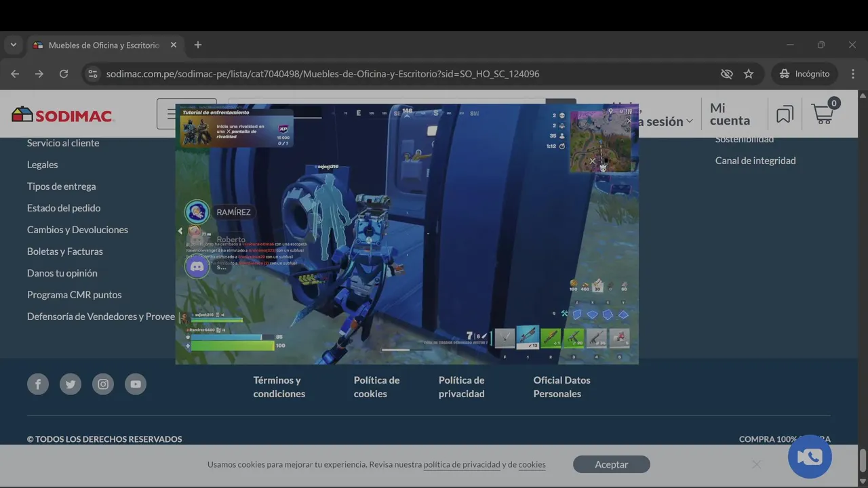868x488 pixels.
Task: Go to the Sodimac home logo
Action: [62, 115]
